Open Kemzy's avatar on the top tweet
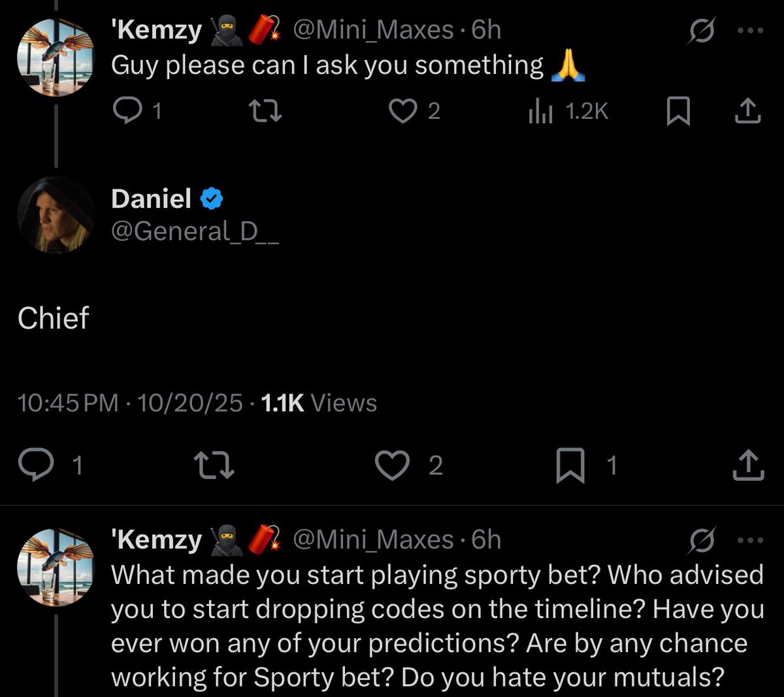The height and width of the screenshot is (697, 784). (56, 57)
